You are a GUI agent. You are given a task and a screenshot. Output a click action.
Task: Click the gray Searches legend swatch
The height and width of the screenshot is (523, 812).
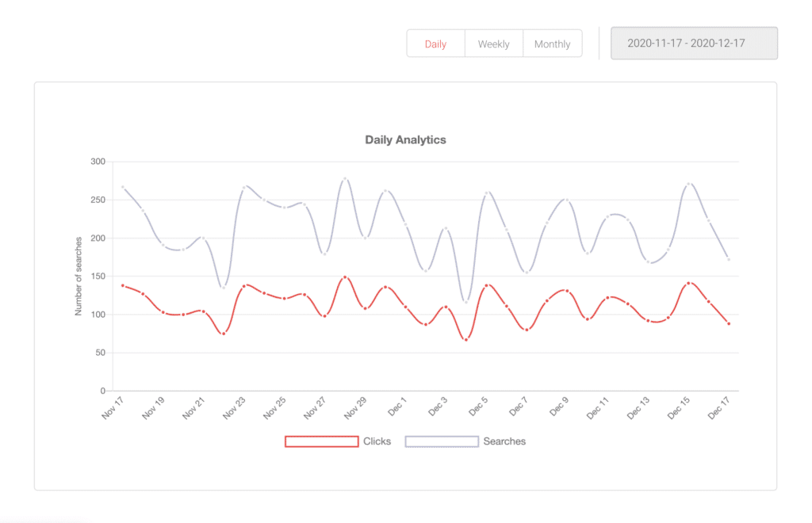click(442, 441)
